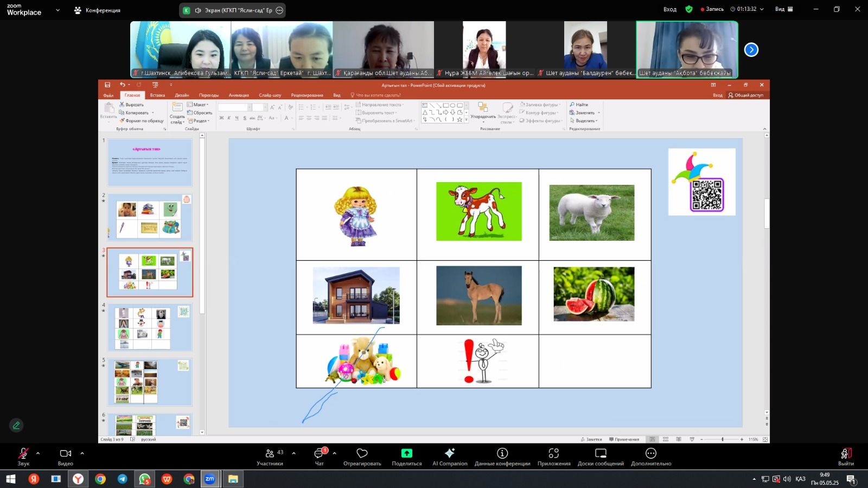Switch to the Вставка ribbon tab
The width and height of the screenshot is (868, 488).
pyautogui.click(x=157, y=95)
